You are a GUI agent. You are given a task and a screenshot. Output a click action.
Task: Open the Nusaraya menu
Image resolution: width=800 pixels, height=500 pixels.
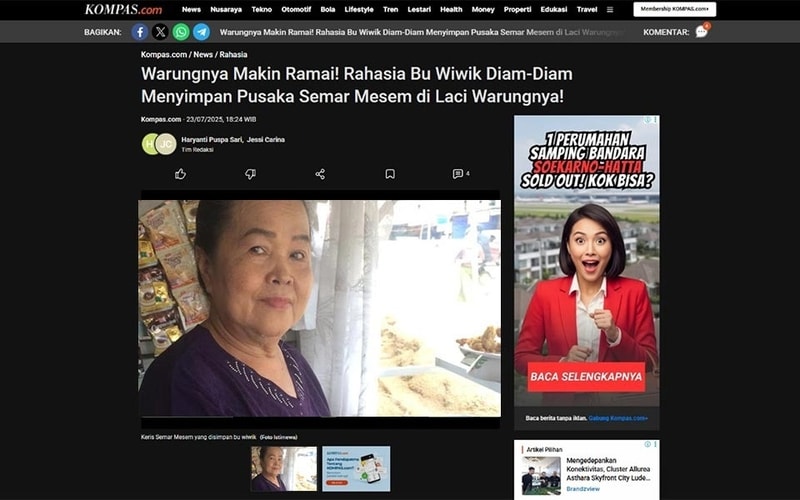[x=226, y=10]
